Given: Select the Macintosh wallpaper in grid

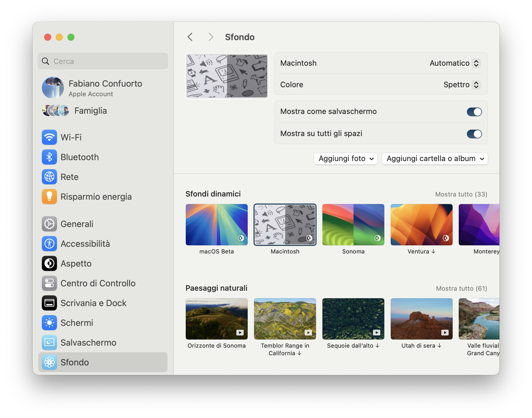Looking at the screenshot, I should click(285, 225).
